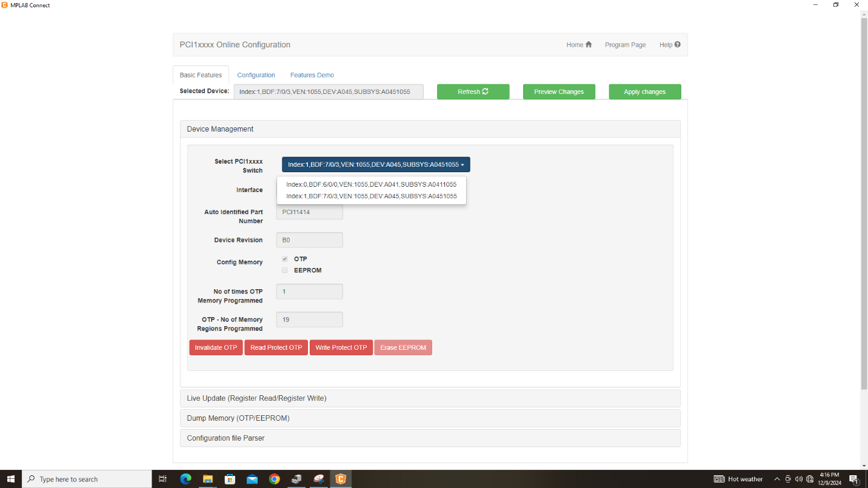Click the Windows Start button
This screenshot has width=868, height=488.
(11, 479)
